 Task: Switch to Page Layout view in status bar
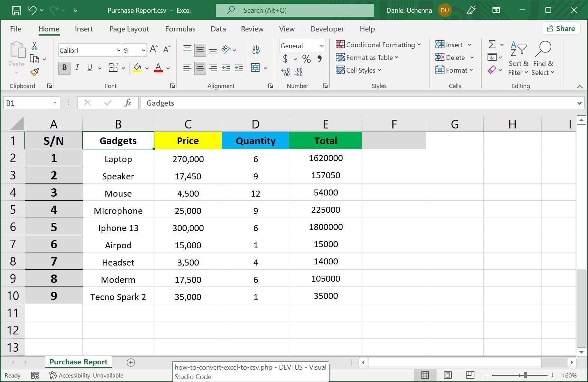click(447, 375)
